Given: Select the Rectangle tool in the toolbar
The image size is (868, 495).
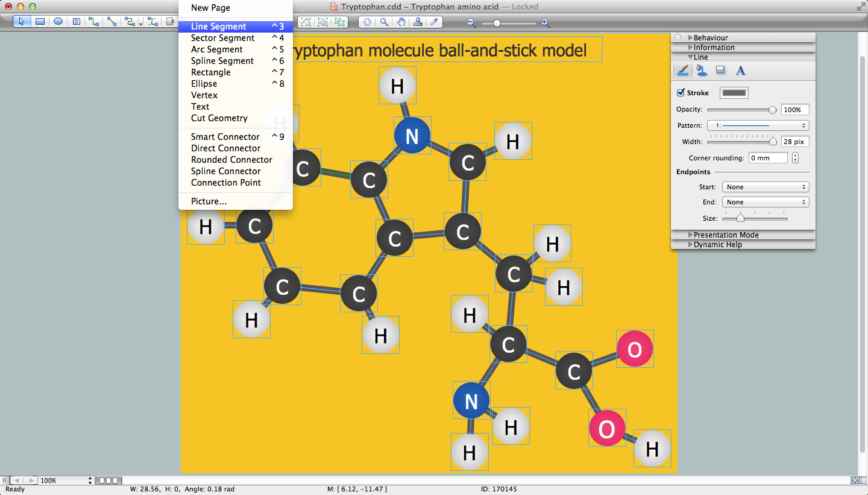Looking at the screenshot, I should (40, 22).
